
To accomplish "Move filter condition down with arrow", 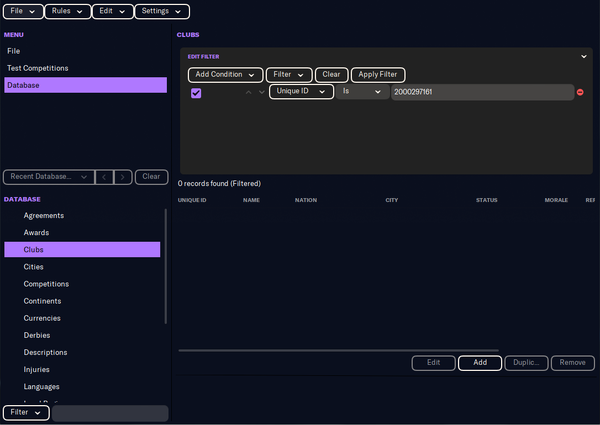I will [261, 92].
